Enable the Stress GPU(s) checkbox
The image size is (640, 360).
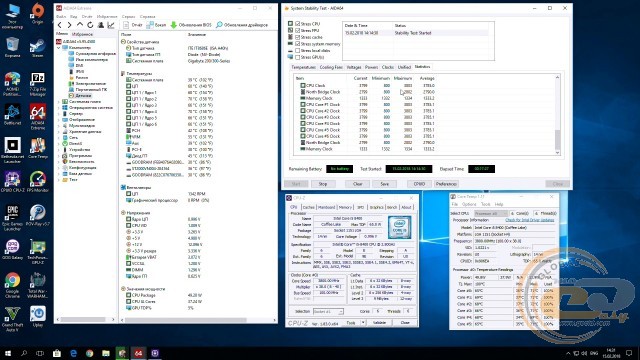tap(298, 57)
